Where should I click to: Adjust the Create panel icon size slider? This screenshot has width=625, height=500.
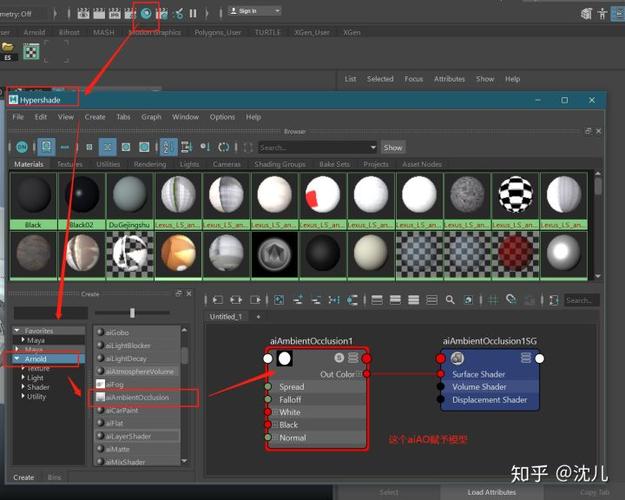pyautogui.click(x=132, y=313)
